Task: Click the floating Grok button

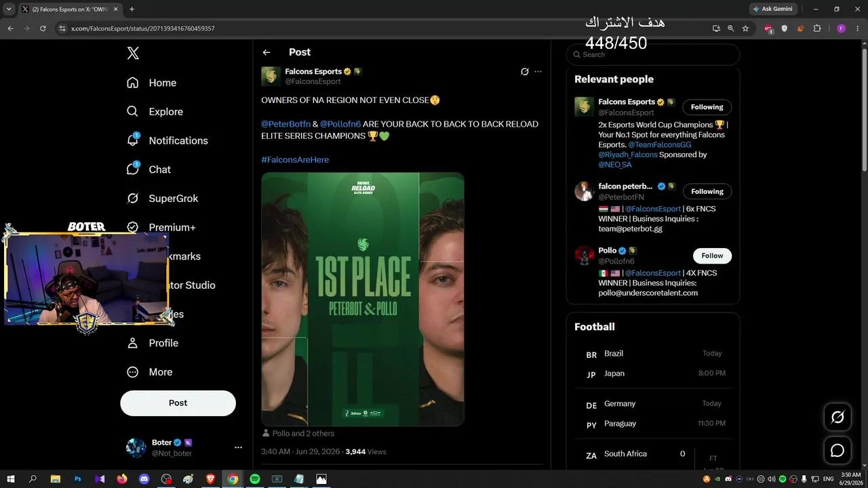Action: coord(837,417)
